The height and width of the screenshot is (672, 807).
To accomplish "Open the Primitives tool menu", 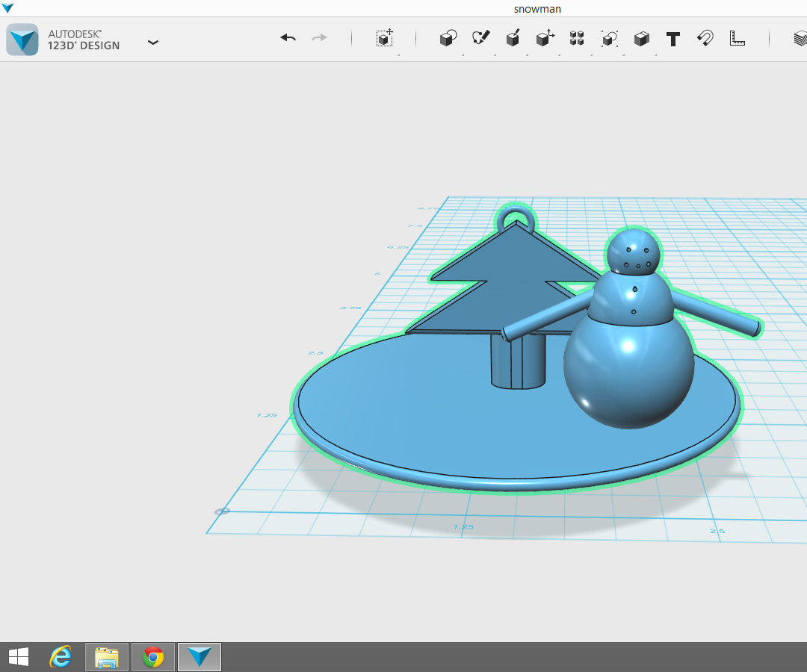I will pyautogui.click(x=448, y=39).
